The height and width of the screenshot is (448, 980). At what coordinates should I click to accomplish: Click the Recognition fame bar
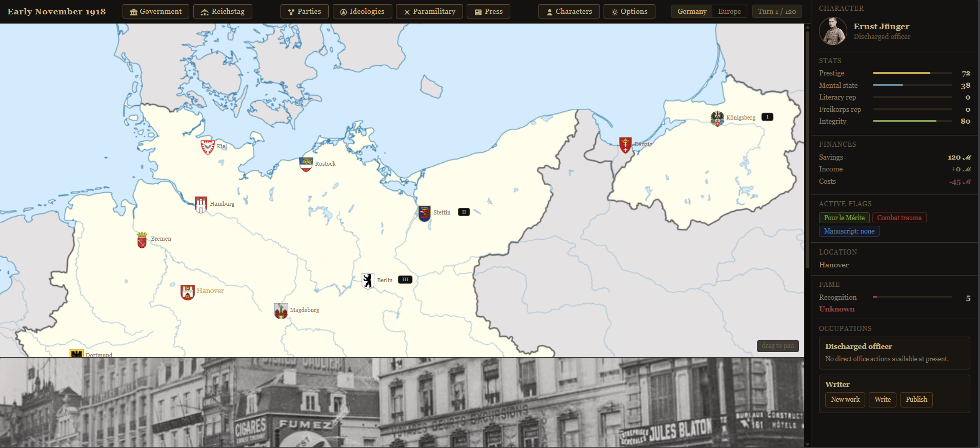click(x=912, y=297)
